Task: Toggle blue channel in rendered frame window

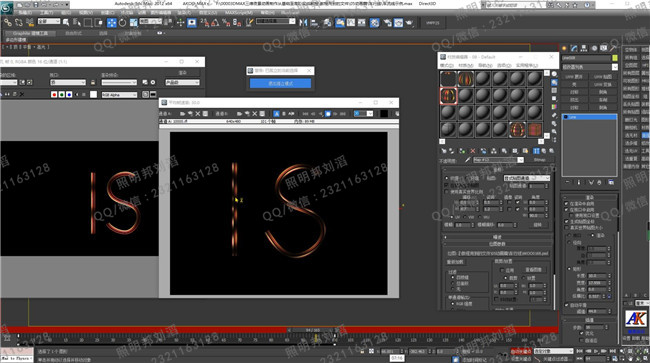Action: click(69, 94)
